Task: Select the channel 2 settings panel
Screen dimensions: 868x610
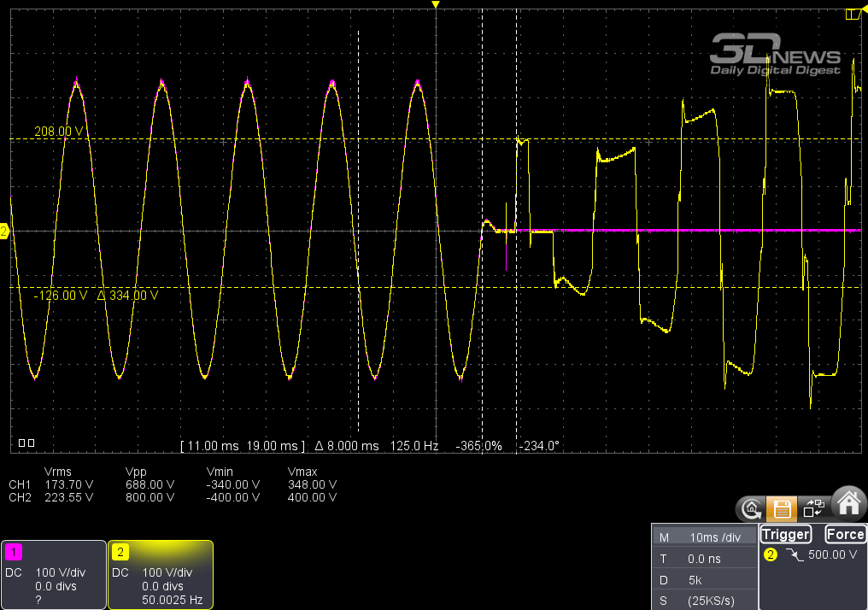Action: click(x=160, y=574)
